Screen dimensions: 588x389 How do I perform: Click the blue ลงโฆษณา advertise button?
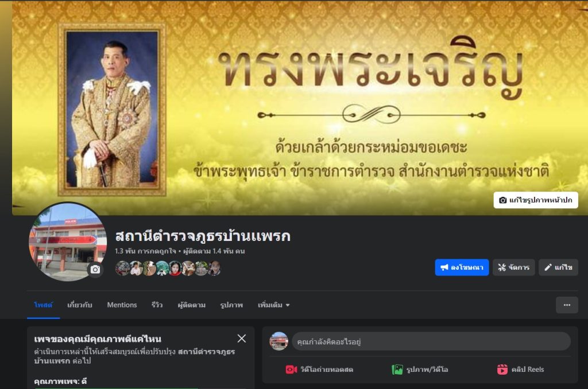(x=462, y=267)
